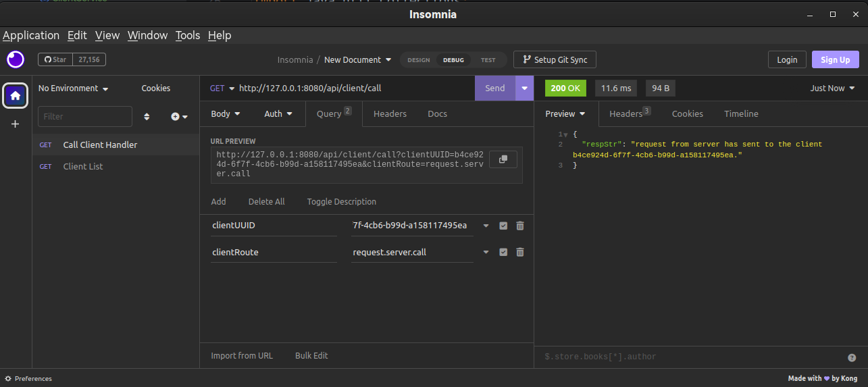Open the Edit menu
Image resolution: width=868 pixels, height=387 pixels.
(77, 35)
